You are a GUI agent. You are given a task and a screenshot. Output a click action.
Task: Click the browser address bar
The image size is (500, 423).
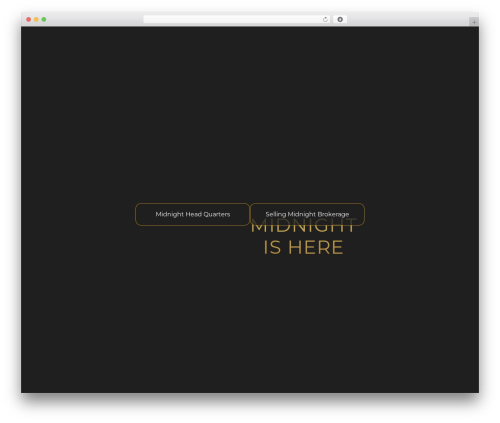(x=237, y=19)
